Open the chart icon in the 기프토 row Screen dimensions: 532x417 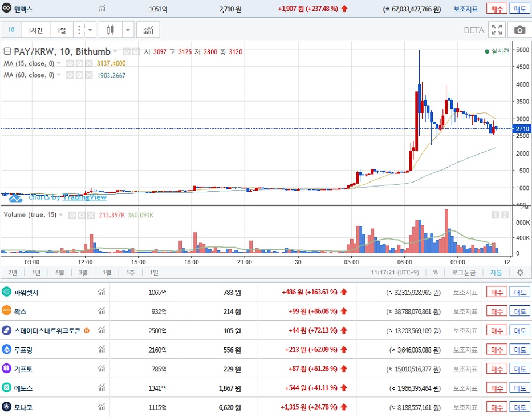point(101,368)
